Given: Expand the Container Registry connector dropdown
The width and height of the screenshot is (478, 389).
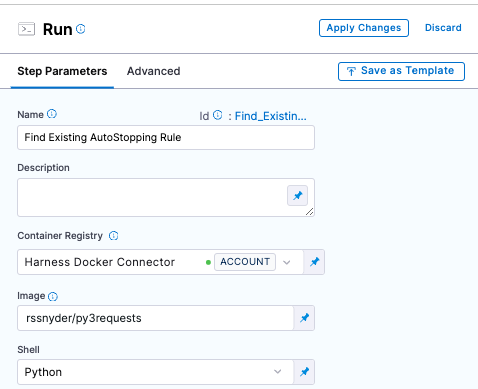Looking at the screenshot, I should point(286,262).
